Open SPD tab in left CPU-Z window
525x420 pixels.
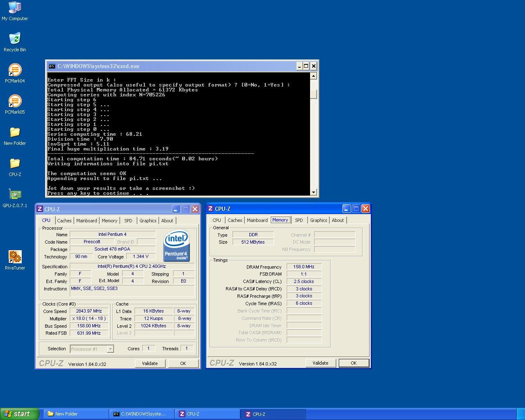128,221
